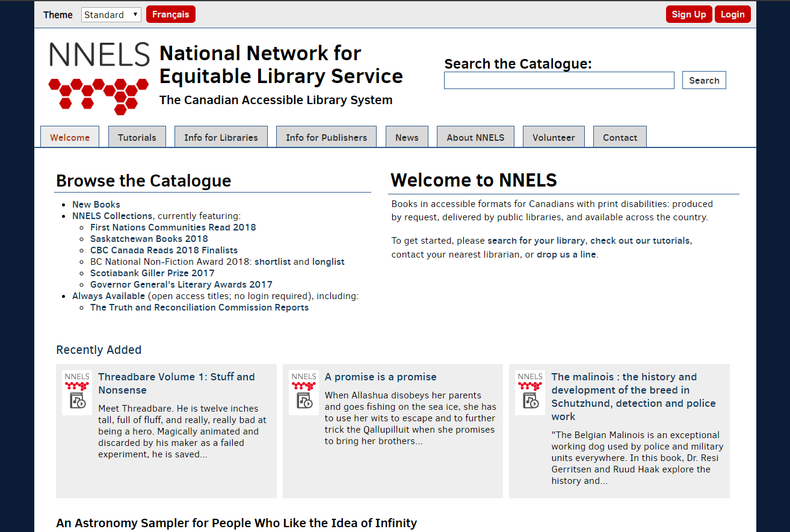790x532 pixels.
Task: Click the check out our tutorials link
Action: (x=640, y=241)
